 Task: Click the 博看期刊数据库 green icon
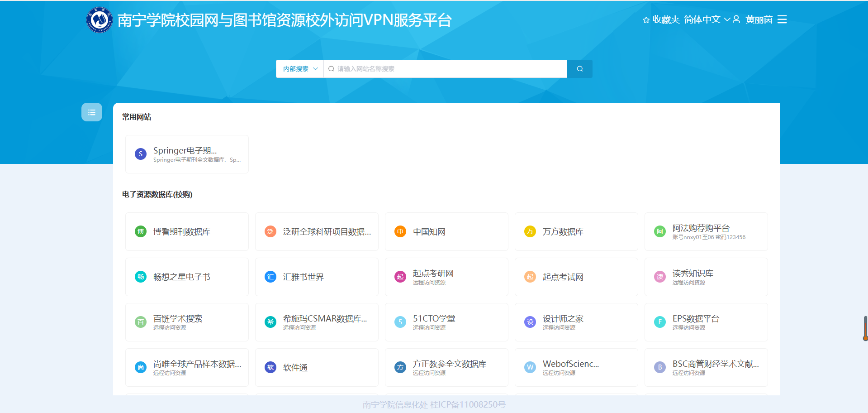[x=141, y=231]
